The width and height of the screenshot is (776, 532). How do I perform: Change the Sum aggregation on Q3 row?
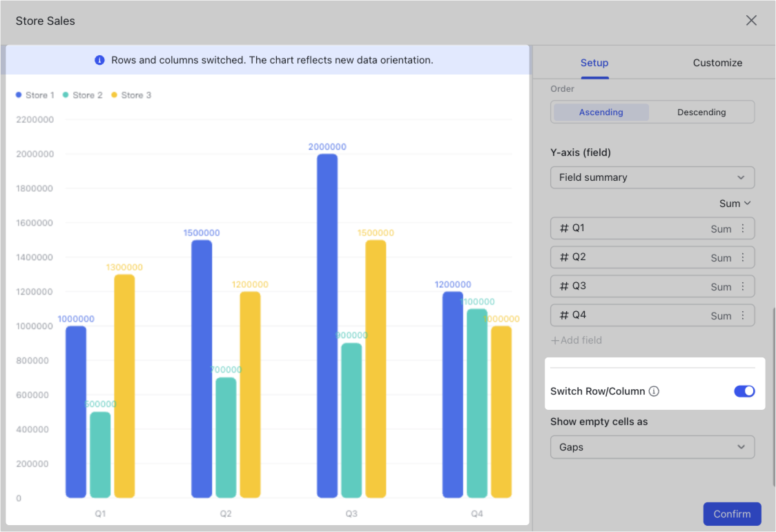(x=721, y=287)
